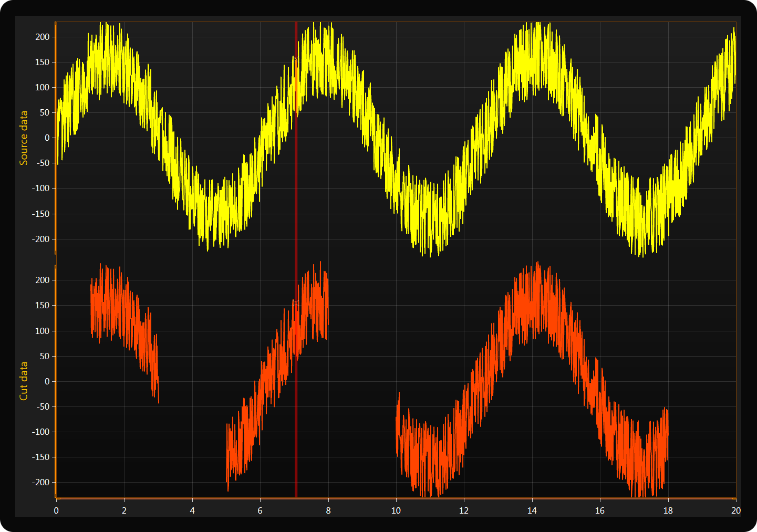Click the 150 label on Source data axis
The image size is (757, 532).
click(x=42, y=62)
